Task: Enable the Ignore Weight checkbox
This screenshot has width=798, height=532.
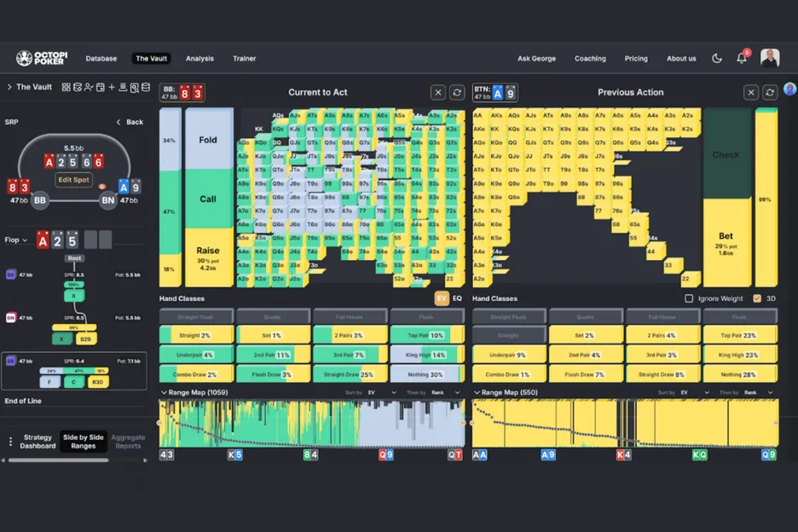Action: coord(689,298)
